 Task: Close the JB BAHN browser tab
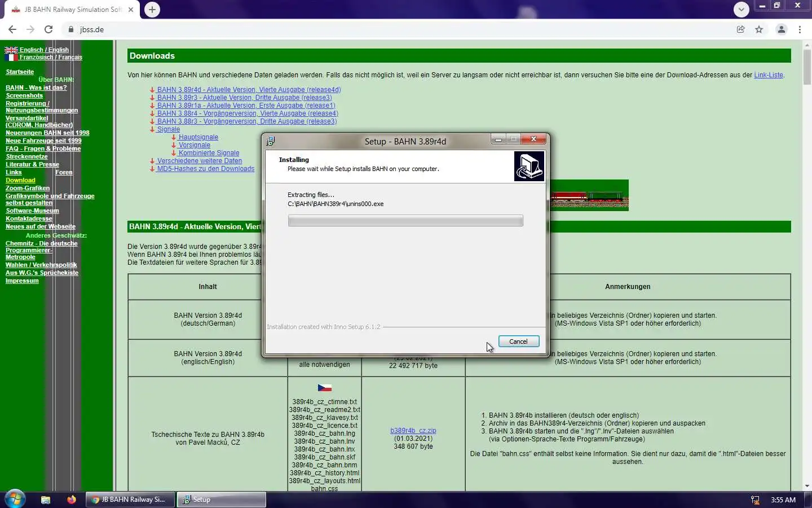[x=131, y=10]
